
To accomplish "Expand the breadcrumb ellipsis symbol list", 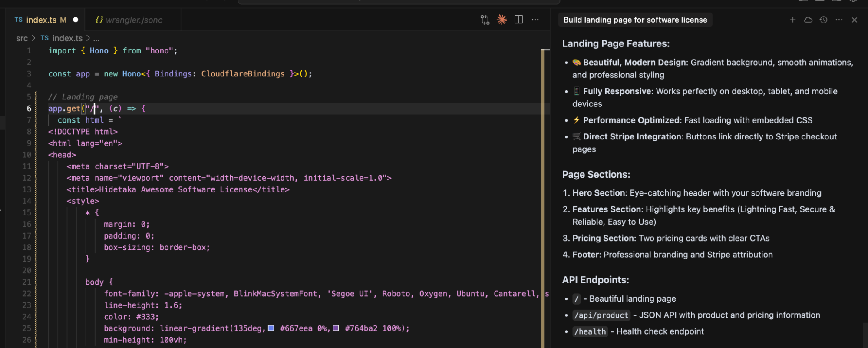I will [x=96, y=38].
